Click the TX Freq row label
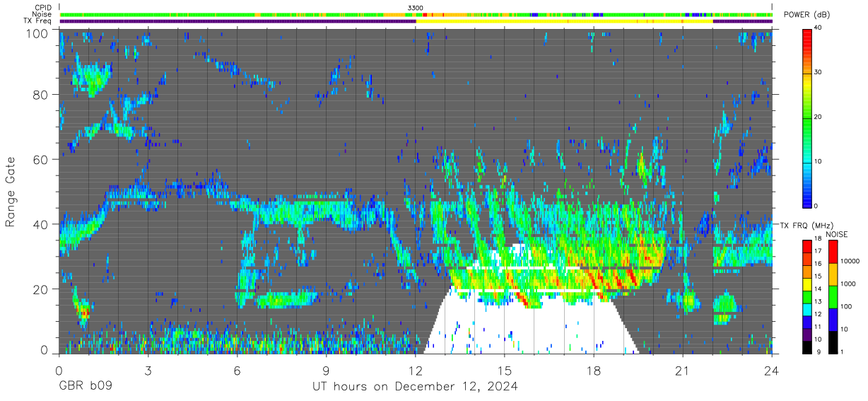Screen dimensions: 868x401 (x=37, y=21)
